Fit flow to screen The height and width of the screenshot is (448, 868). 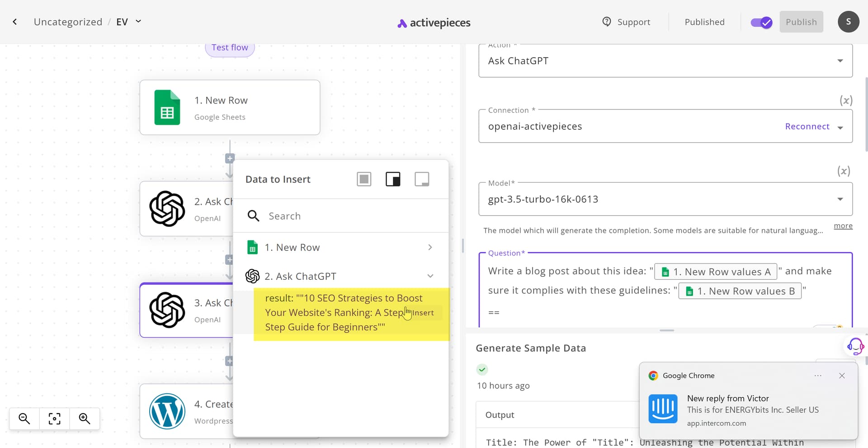click(54, 419)
